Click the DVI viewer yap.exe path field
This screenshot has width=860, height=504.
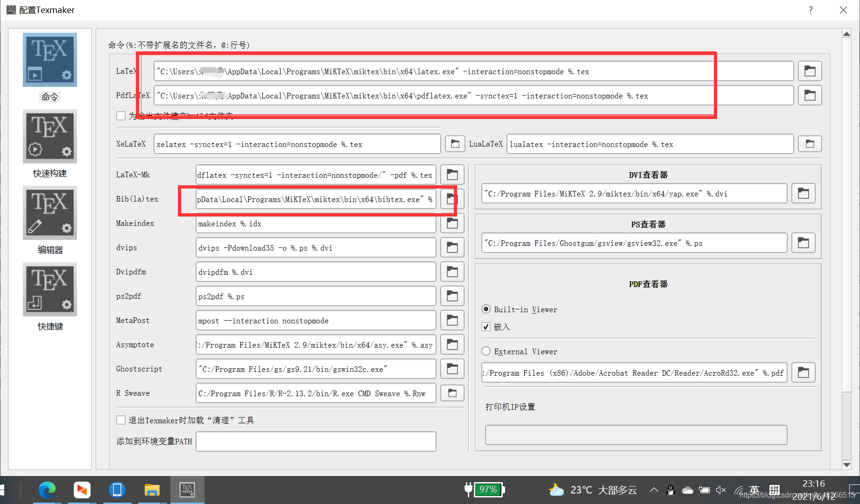pos(634,193)
